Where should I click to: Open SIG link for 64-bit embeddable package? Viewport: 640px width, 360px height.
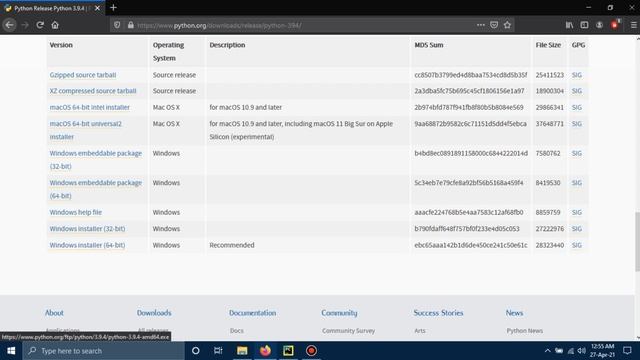click(x=577, y=183)
